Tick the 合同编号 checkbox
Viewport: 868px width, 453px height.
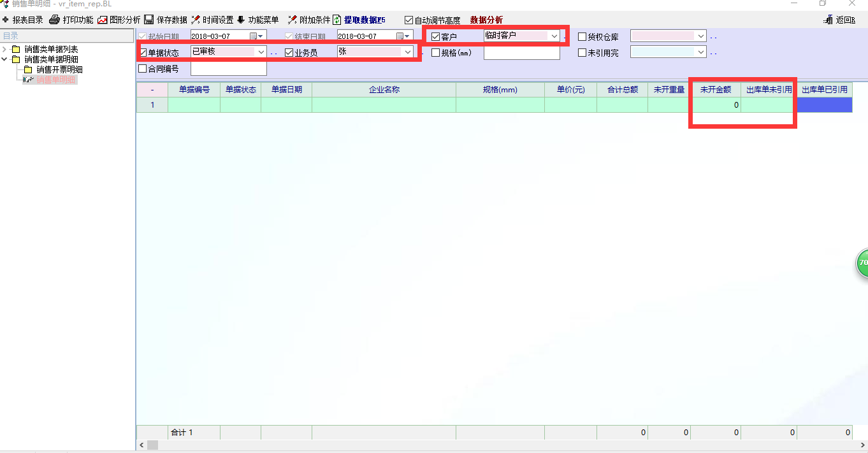click(x=143, y=69)
